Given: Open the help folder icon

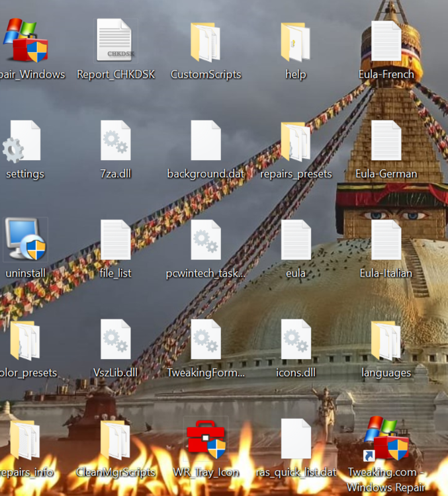Looking at the screenshot, I should 295,42.
